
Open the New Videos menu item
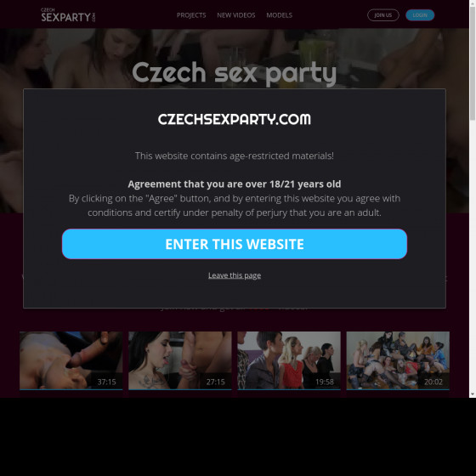coord(236,15)
